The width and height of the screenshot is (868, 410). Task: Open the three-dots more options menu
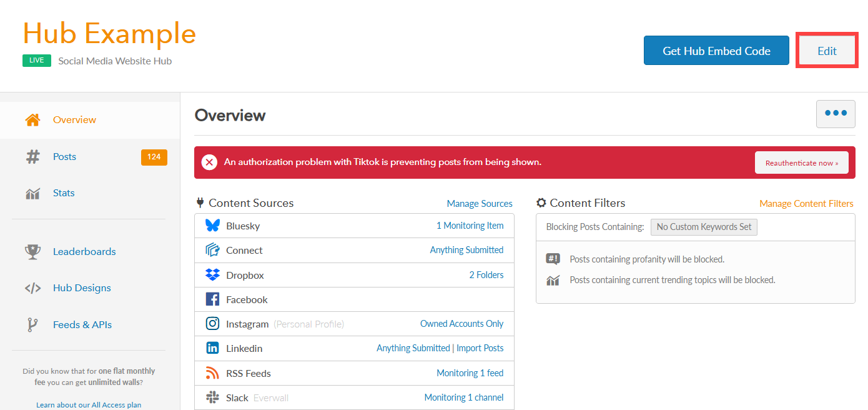pos(836,114)
